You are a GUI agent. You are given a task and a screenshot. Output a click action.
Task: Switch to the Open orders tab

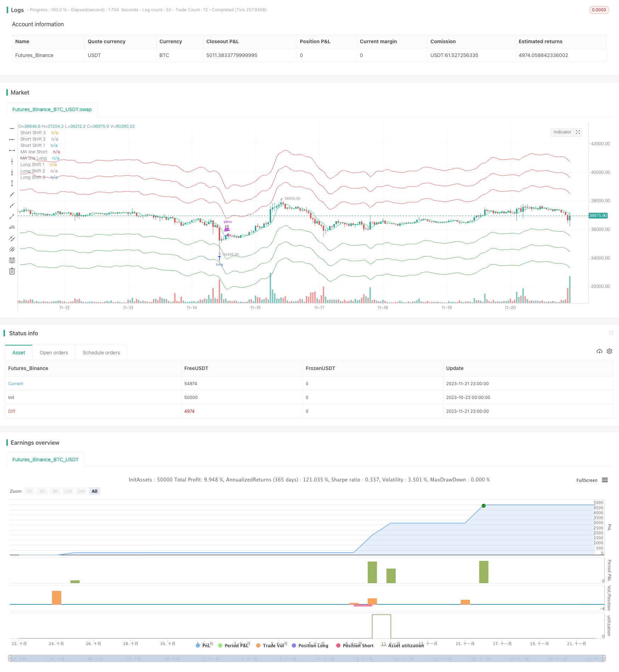[x=54, y=353]
